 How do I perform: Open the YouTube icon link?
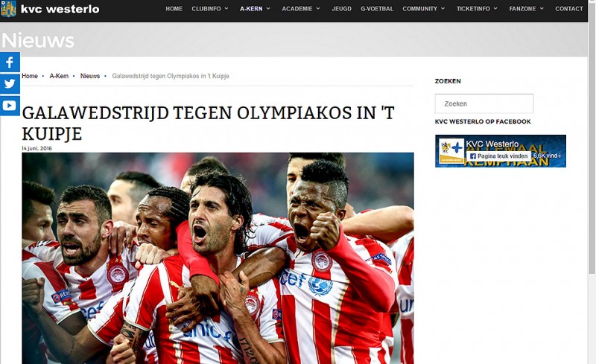pyautogui.click(x=10, y=105)
